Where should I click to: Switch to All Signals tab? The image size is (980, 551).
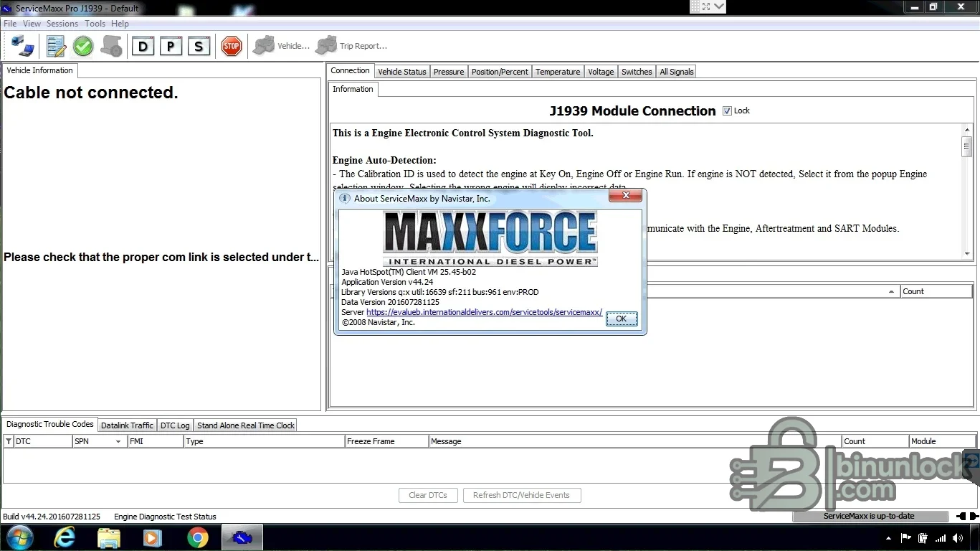(676, 72)
